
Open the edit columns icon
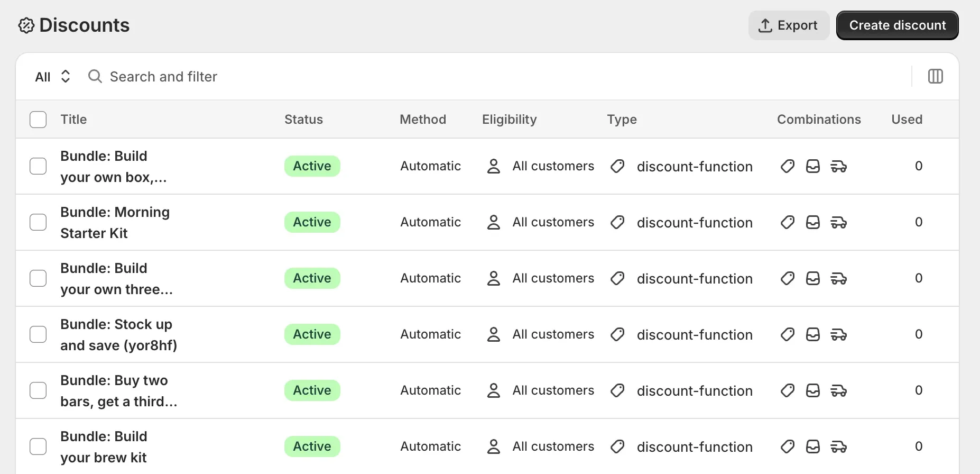(936, 76)
